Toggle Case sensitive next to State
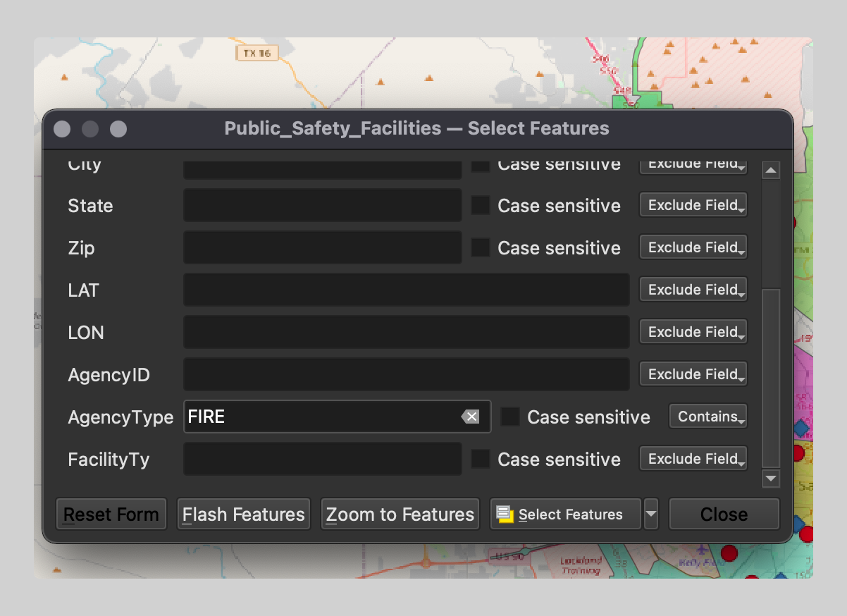 pos(480,205)
